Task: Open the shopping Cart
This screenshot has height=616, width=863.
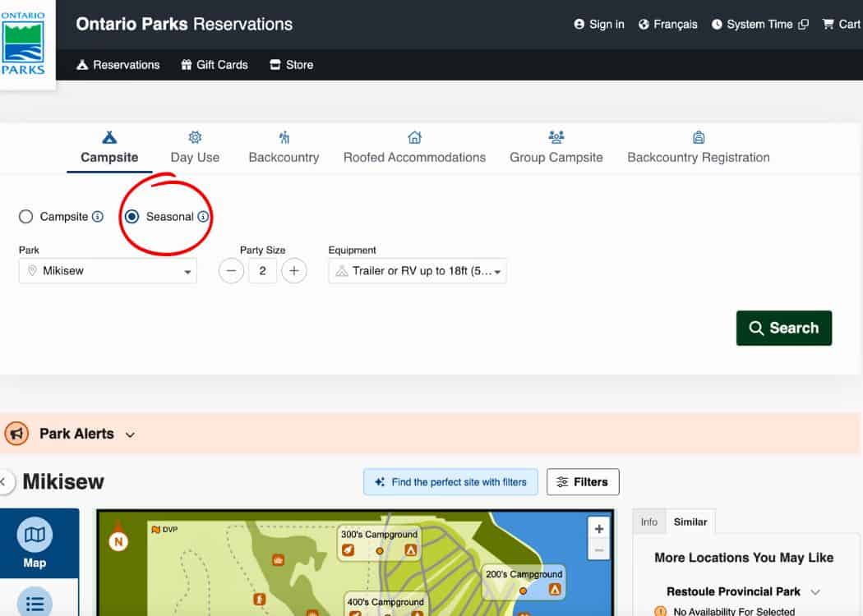Action: 841,24
